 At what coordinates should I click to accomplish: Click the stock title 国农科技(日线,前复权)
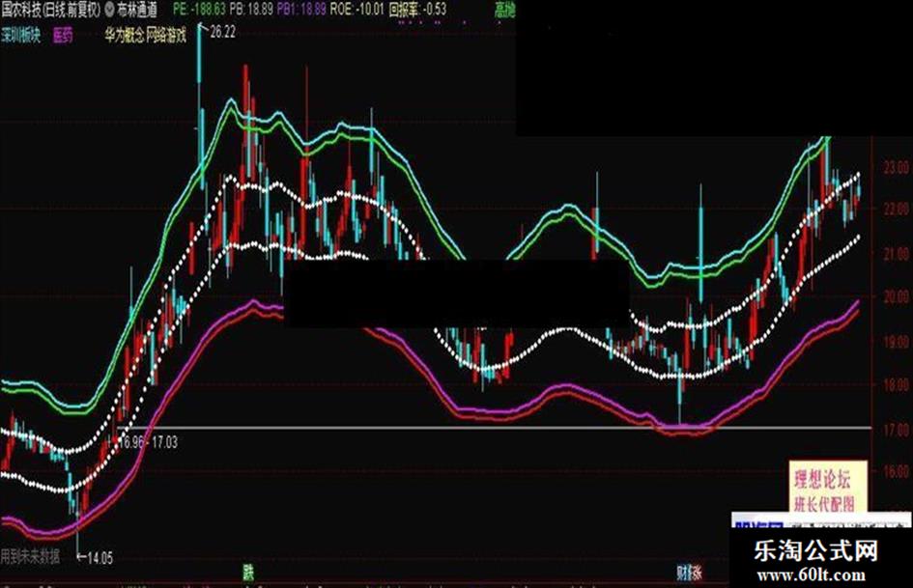click(x=50, y=10)
